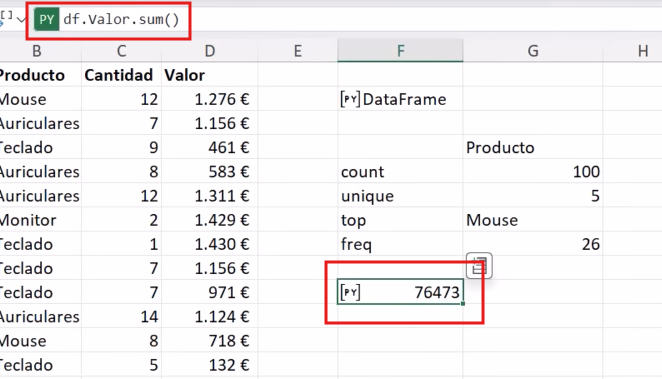Open the Python output type dropdown chevron
Image resolution: width=662 pixels, height=379 pixels.
pos(21,20)
